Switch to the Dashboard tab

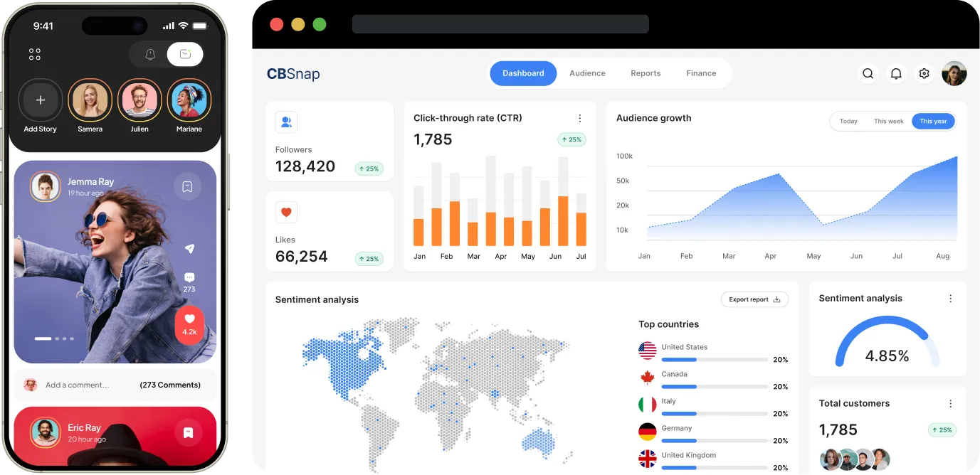point(523,73)
